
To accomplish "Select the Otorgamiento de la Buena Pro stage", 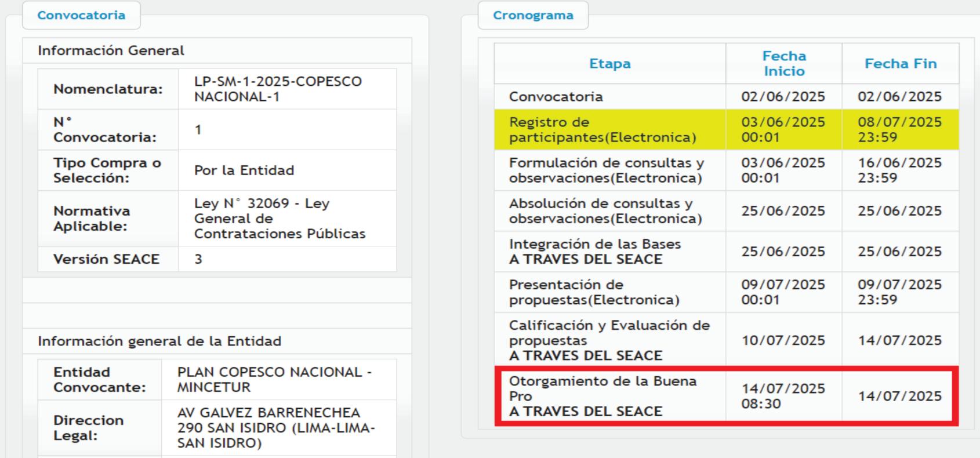I will (602, 396).
